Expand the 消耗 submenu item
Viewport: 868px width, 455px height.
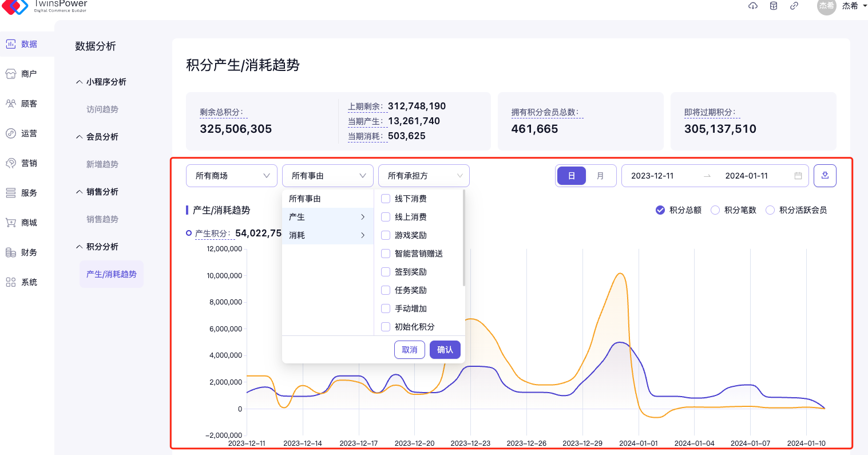click(x=327, y=235)
